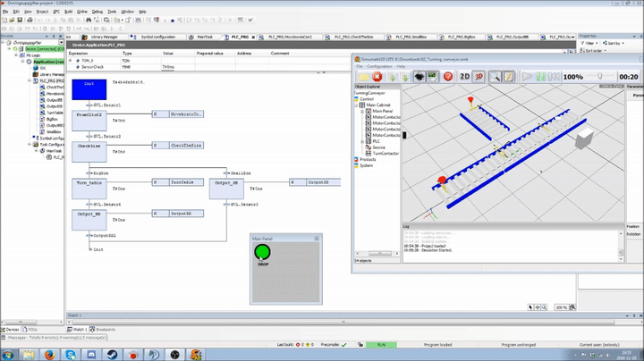This screenshot has width=644, height=361.
Task: Click the red stop/close icon in Simumatik toolbar
Action: click(x=378, y=77)
